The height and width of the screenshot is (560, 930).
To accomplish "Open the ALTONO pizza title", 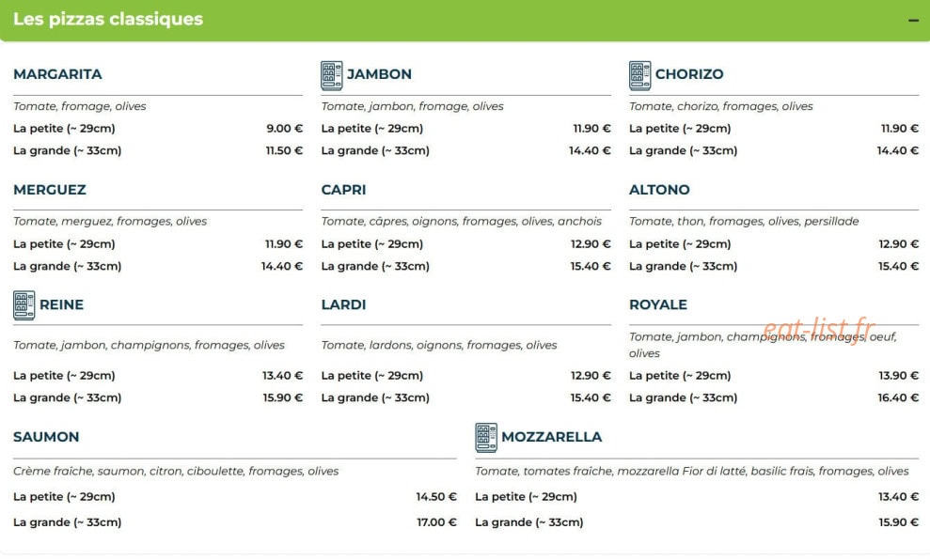I will [x=659, y=190].
